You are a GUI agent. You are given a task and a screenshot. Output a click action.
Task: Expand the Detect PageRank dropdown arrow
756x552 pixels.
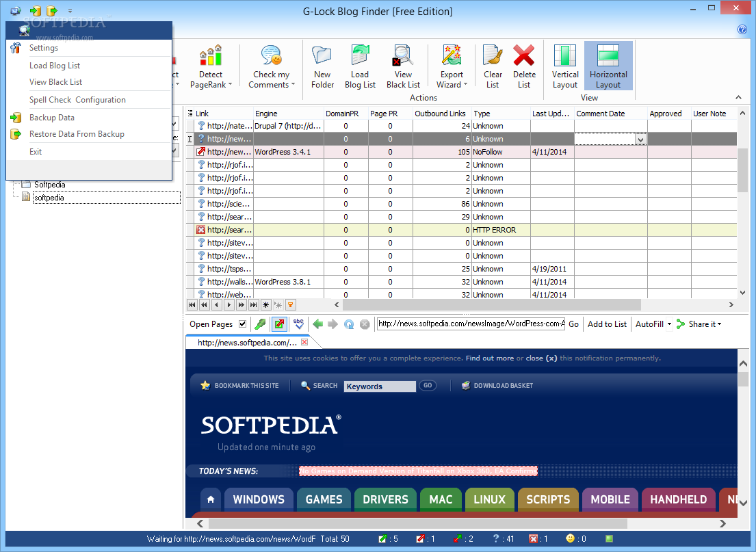pyautogui.click(x=230, y=84)
